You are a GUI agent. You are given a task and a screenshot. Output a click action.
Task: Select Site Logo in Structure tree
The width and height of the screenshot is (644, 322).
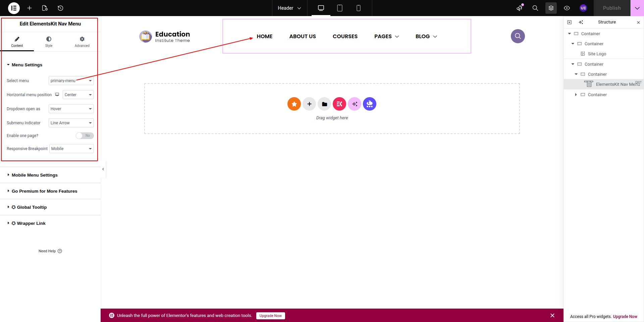click(x=597, y=54)
